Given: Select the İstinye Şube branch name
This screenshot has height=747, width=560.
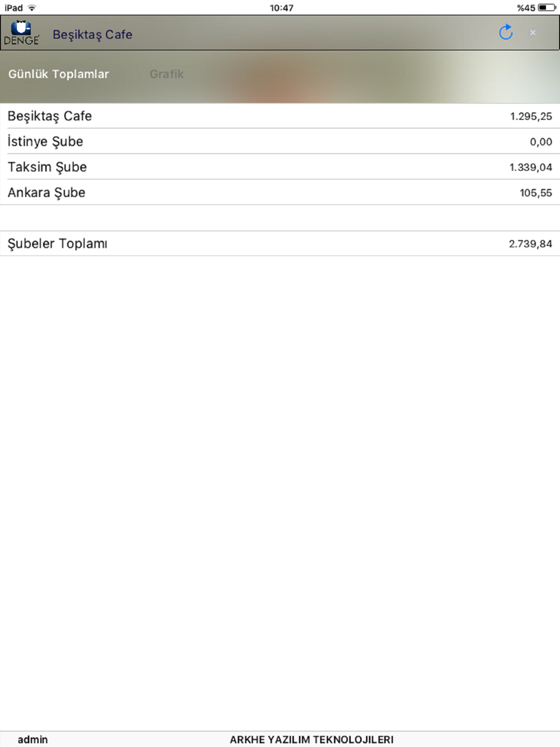Looking at the screenshot, I should [45, 142].
